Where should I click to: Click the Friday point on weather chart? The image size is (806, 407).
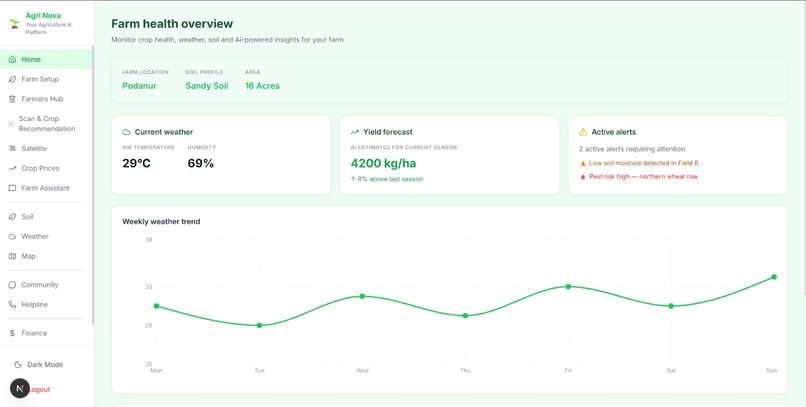[x=568, y=286]
